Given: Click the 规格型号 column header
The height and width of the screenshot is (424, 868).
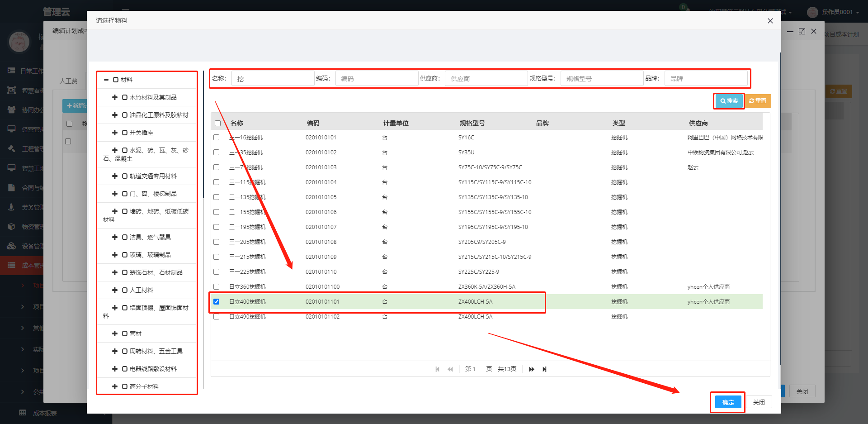Looking at the screenshot, I should tap(472, 123).
